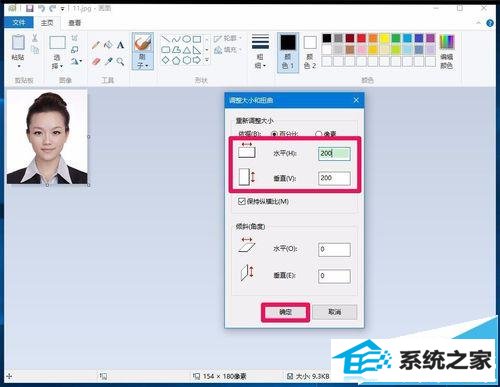Open the Edit colors rainbow button
Screen dimensions: 500x387
(x=447, y=51)
